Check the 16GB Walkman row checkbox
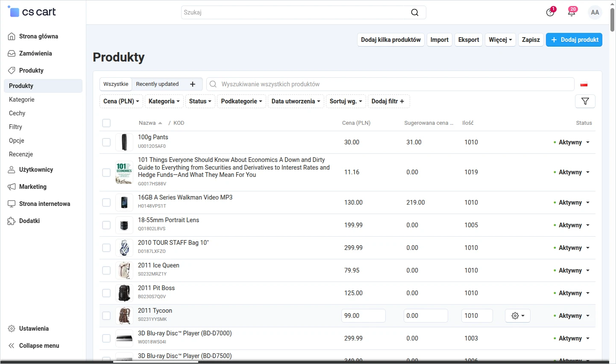The image size is (616, 364). coord(106,203)
